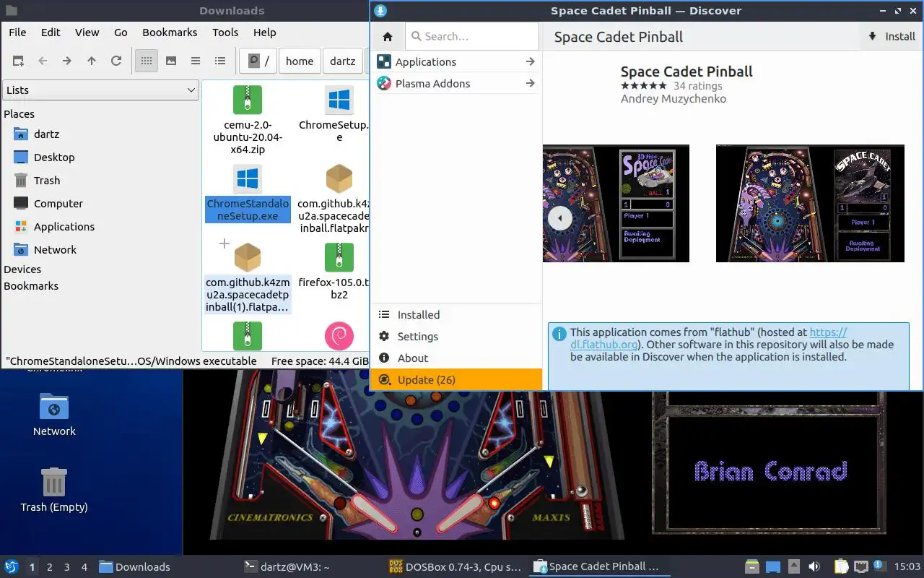Select the ChromeStandaloneSetup.exe file icon
The image size is (924, 578).
click(x=248, y=178)
